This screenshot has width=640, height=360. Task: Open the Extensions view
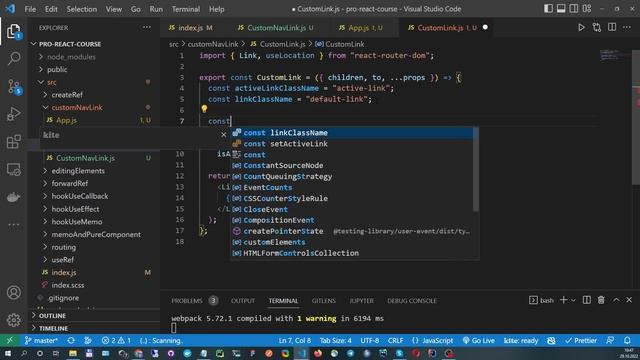[x=14, y=142]
